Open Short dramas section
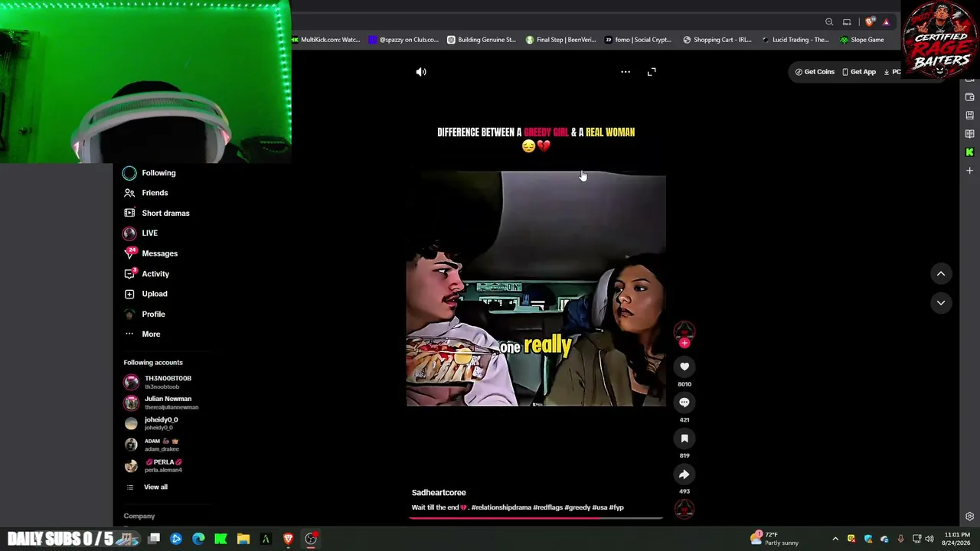Screen dimensions: 980x551 coord(165,214)
